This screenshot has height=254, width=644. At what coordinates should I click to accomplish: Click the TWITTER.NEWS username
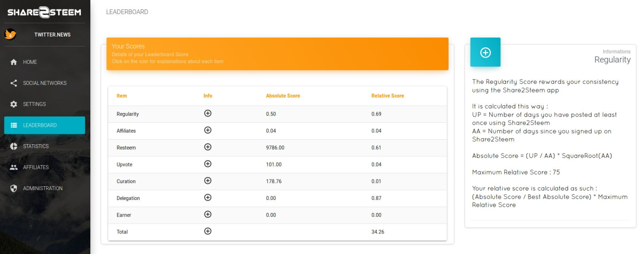pos(52,35)
